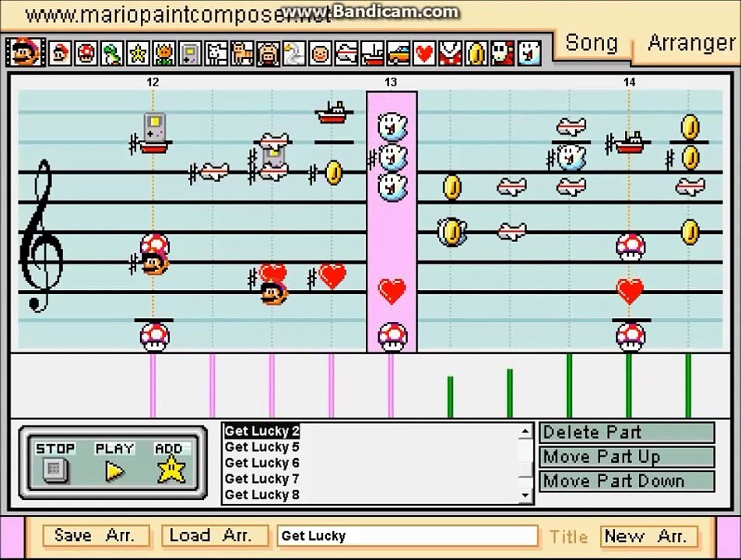Click Load Arr. button
Screen dimensions: 741x560
coord(215,536)
